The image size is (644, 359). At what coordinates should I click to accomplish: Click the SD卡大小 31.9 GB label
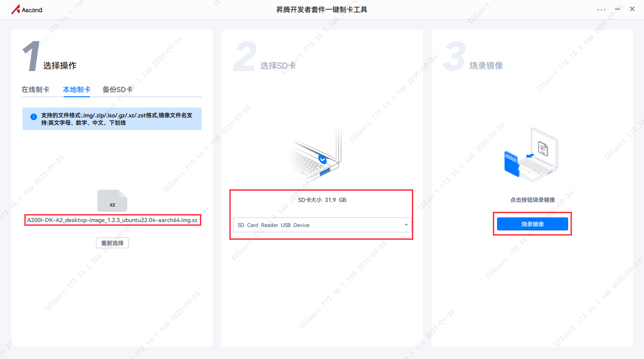(x=322, y=200)
